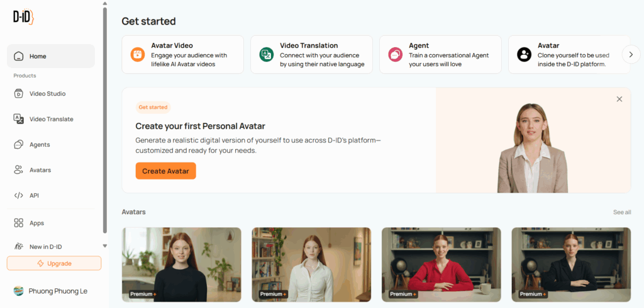Open New in D-ID item
This screenshot has height=308, width=644.
(45, 246)
